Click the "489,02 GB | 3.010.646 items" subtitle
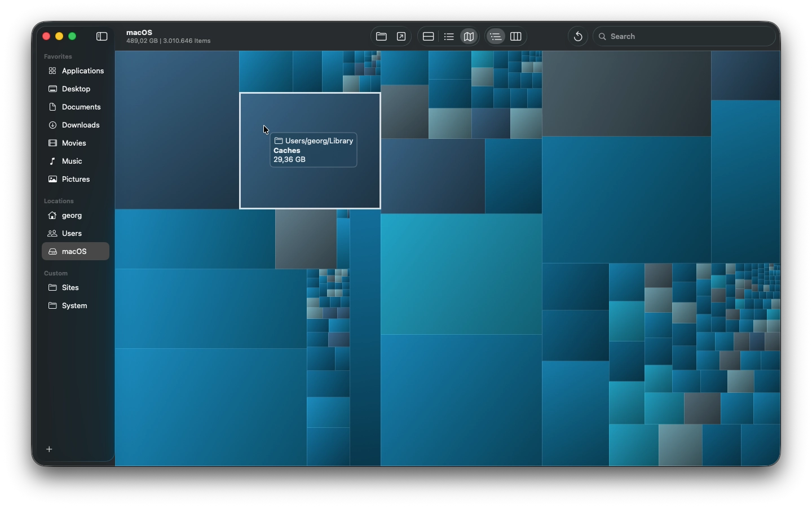This screenshot has width=812, height=508. click(169, 41)
